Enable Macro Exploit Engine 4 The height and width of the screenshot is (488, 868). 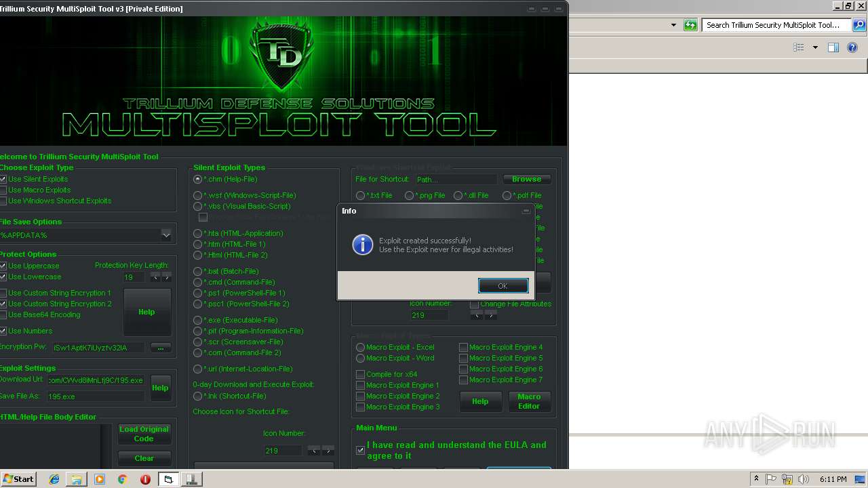(463, 347)
